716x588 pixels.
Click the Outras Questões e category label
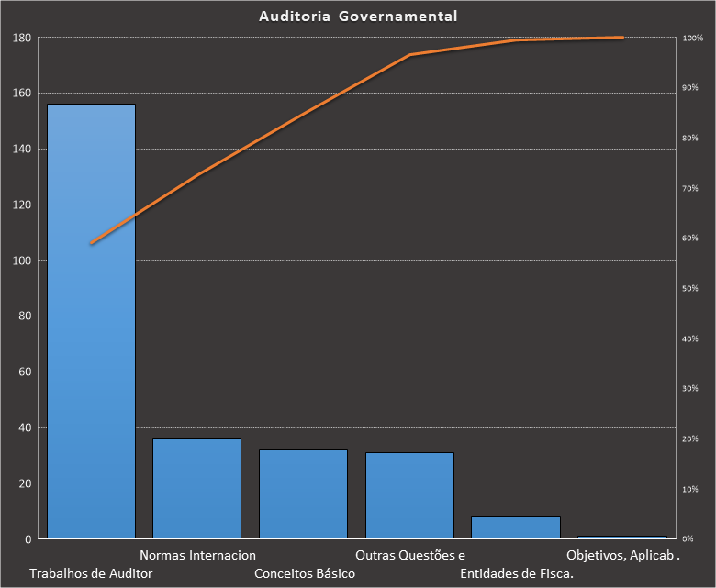click(410, 555)
